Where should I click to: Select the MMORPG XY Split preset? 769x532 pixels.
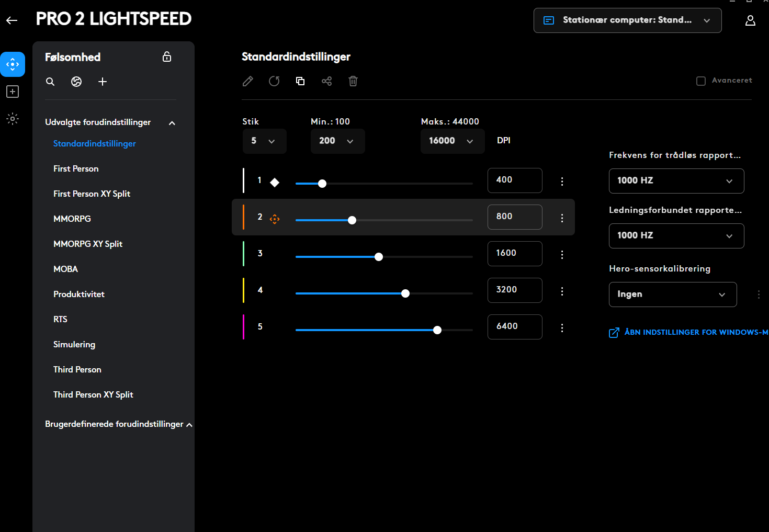point(88,244)
